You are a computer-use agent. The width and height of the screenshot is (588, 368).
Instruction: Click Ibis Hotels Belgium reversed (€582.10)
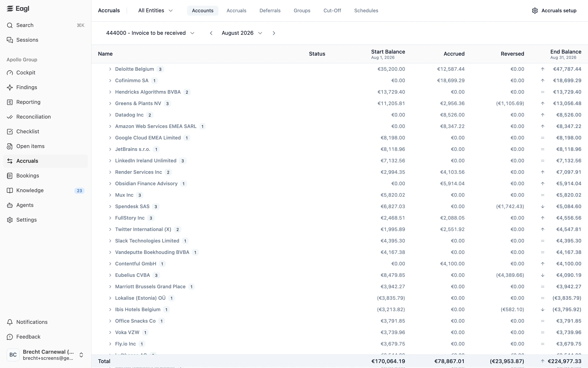coord(512,309)
